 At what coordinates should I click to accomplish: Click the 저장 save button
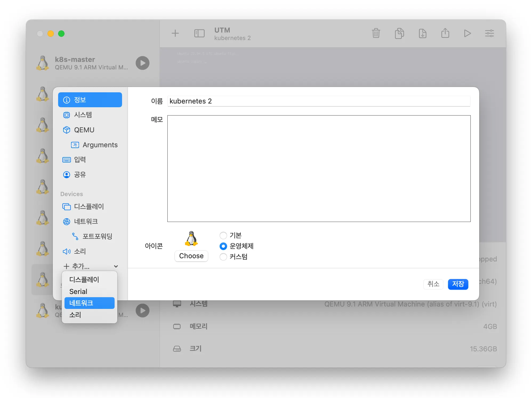coord(458,284)
